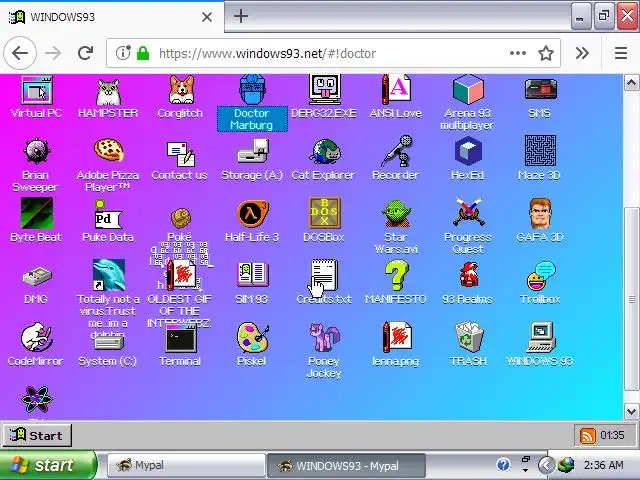Open the DMG gameboy icon
The image size is (640, 480).
click(37, 276)
